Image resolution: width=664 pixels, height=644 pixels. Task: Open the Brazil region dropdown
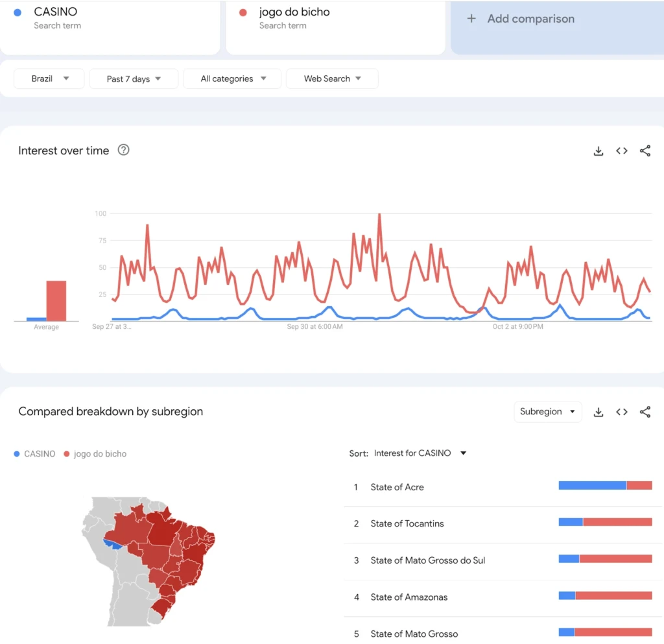pos(49,78)
